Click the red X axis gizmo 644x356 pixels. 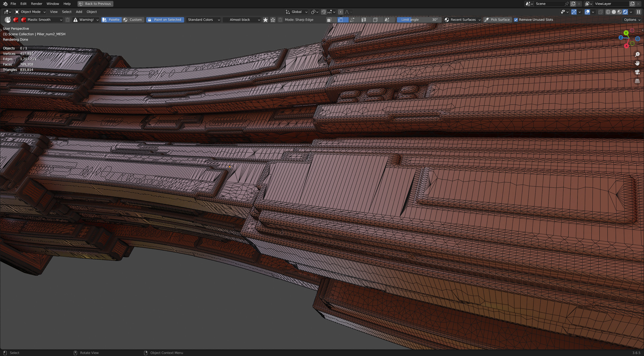click(626, 46)
